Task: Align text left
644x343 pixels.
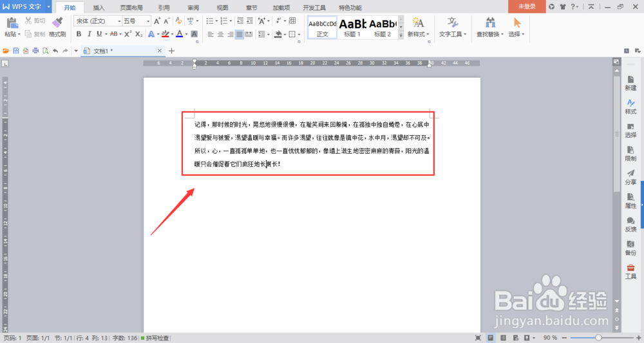Action: (211, 34)
